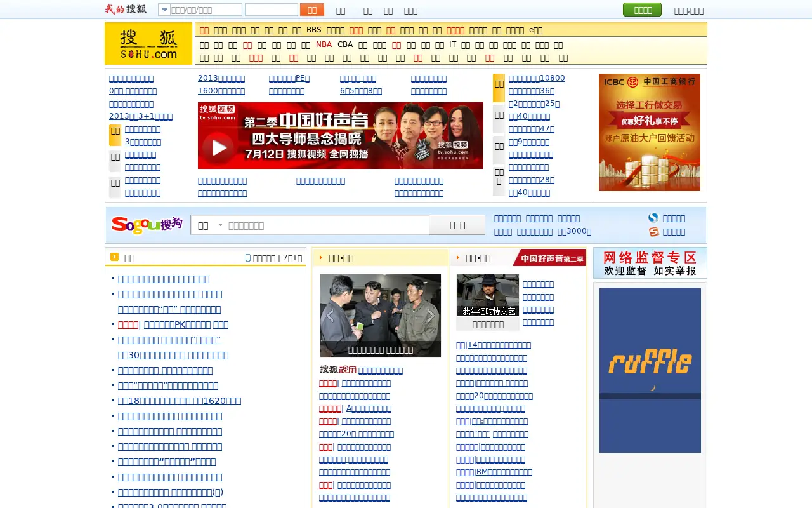Focus the username field in top bar
Screen dimensions: 812x508
(x=206, y=10)
